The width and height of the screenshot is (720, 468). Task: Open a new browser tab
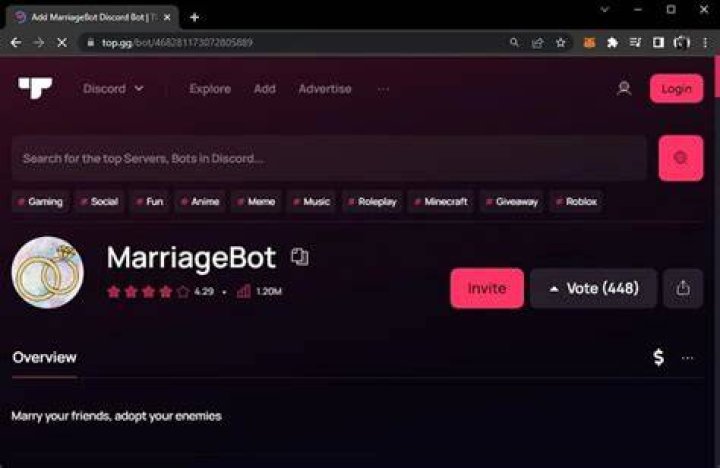coord(194,17)
